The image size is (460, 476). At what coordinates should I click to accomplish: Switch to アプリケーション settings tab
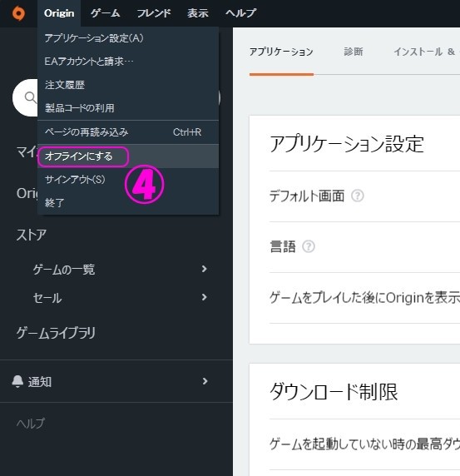[x=281, y=52]
